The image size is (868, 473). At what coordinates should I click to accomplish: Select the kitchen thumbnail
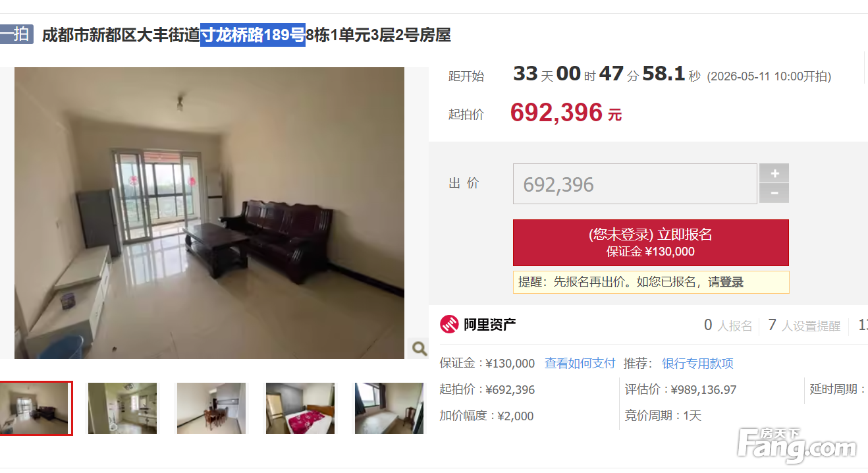(122, 408)
